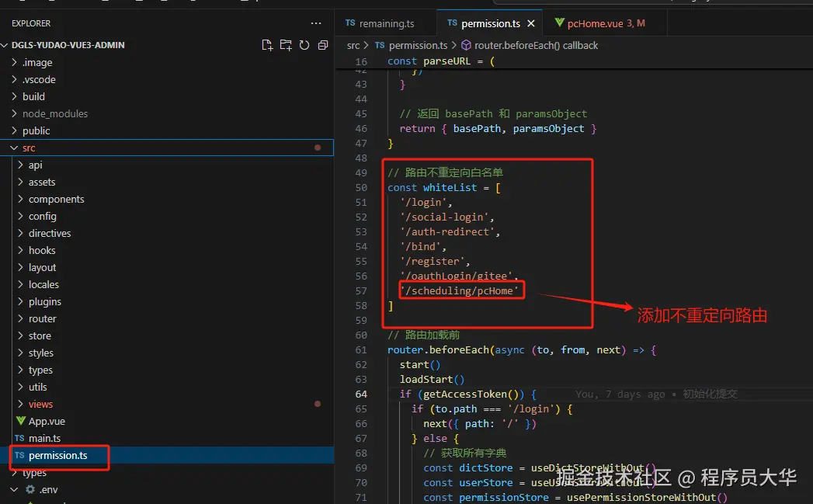This screenshot has width=813, height=504.
Task: Click the gear icon beside .env
Action: [30, 489]
